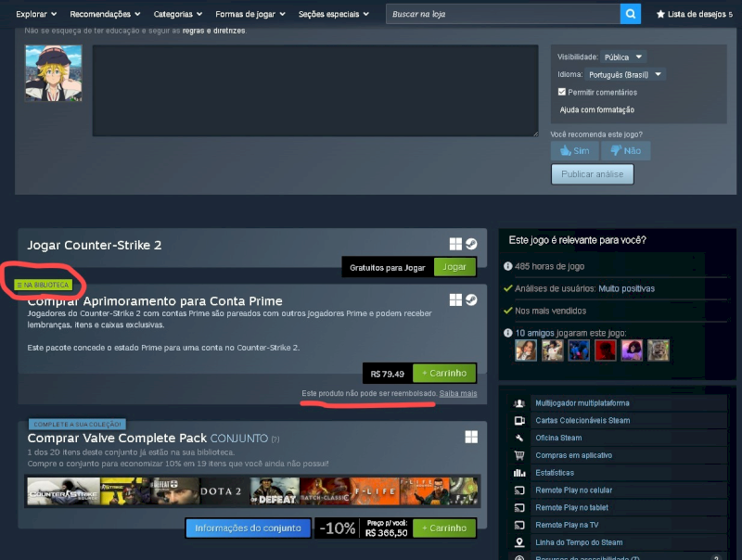Click the COMPLETE A SUA COLEÇÃO badge
Screen dimensions: 742x560
coord(77,425)
